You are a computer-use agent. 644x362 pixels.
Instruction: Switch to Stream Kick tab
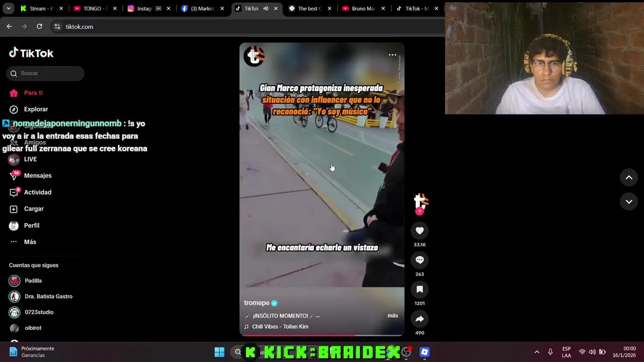pyautogui.click(x=41, y=9)
